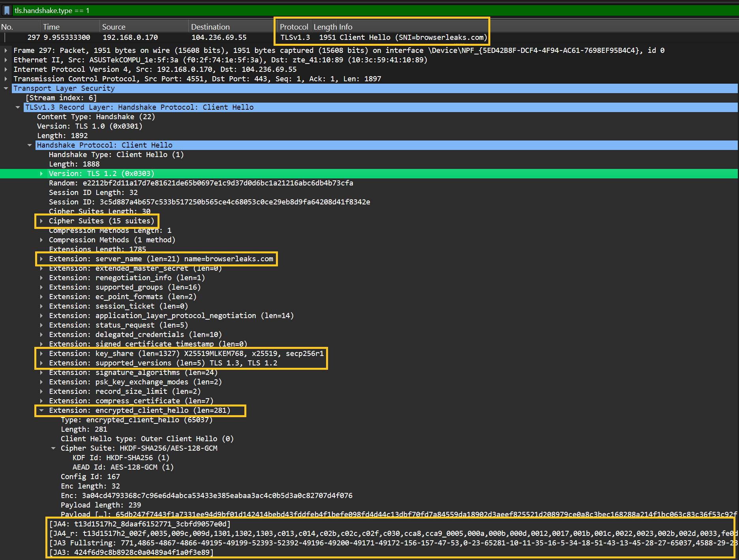Expand Compression Methods (1 method) node

tap(41, 240)
